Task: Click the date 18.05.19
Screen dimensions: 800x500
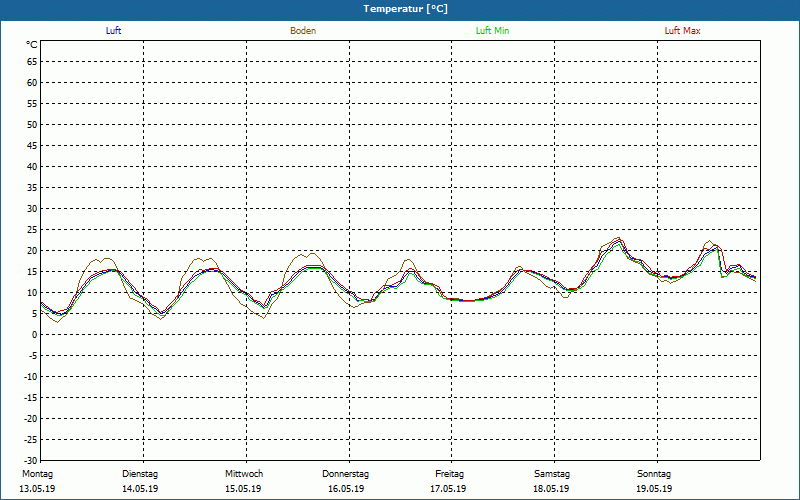Action: (x=552, y=489)
